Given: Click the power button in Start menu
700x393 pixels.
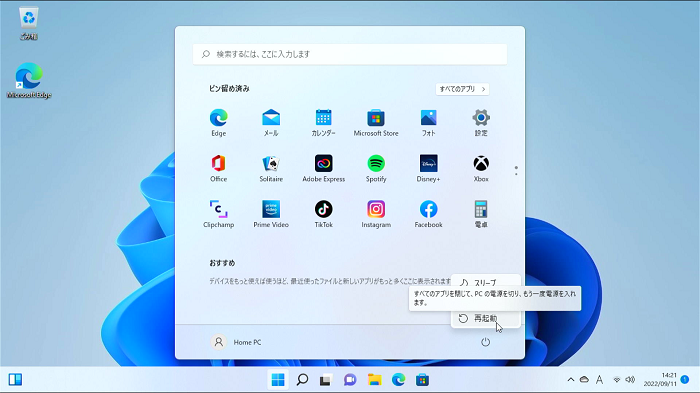Looking at the screenshot, I should pyautogui.click(x=485, y=342).
